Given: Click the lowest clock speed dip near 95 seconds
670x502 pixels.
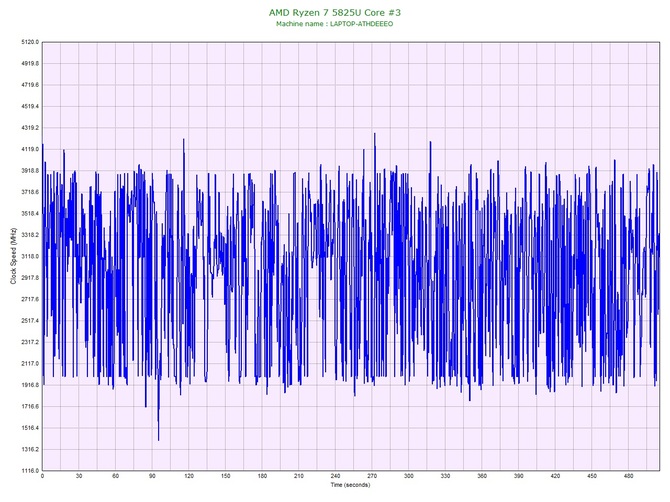Looking at the screenshot, I should 159,440.
